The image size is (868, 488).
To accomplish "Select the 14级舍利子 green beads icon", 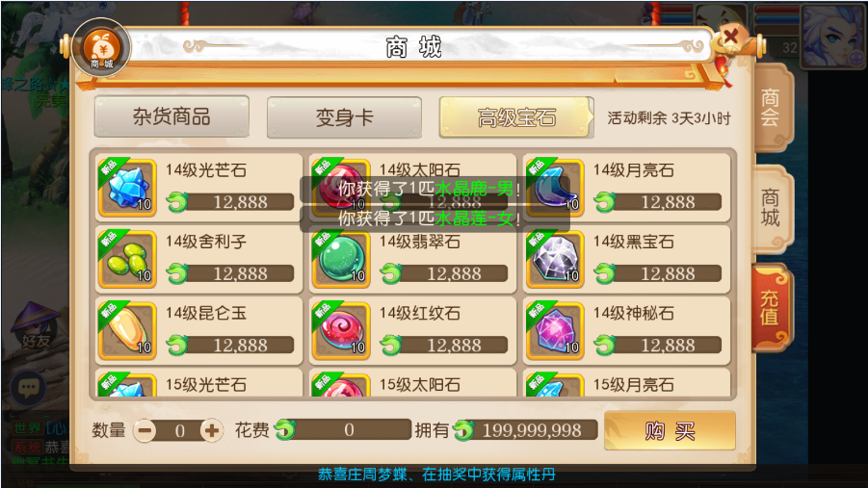I will click(128, 260).
